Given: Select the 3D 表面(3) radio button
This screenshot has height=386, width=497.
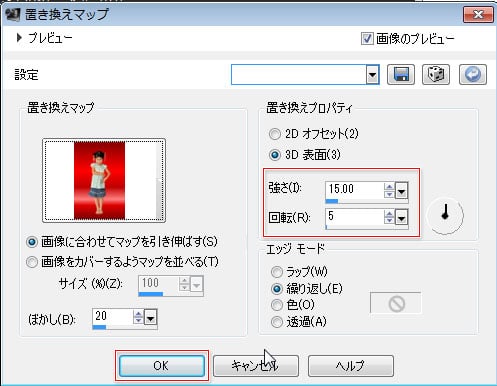Looking at the screenshot, I should point(275,155).
